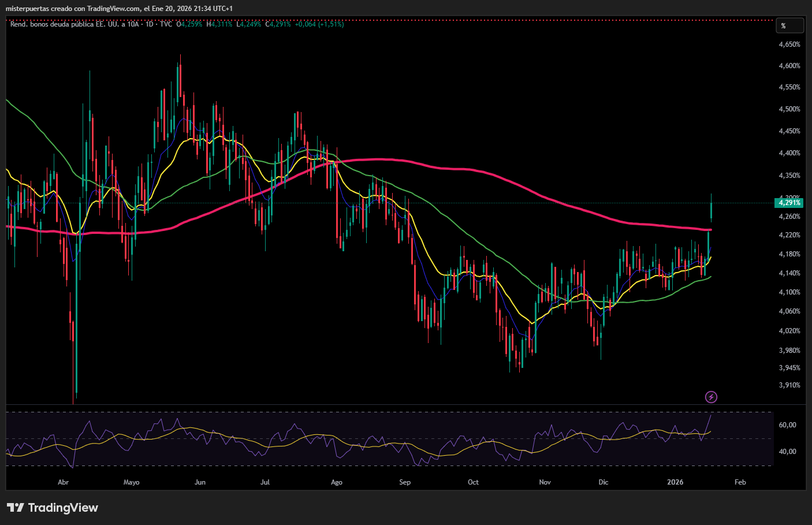812x525 pixels.
Task: Click the closing value C4,291% in the legend
Action: click(278, 24)
